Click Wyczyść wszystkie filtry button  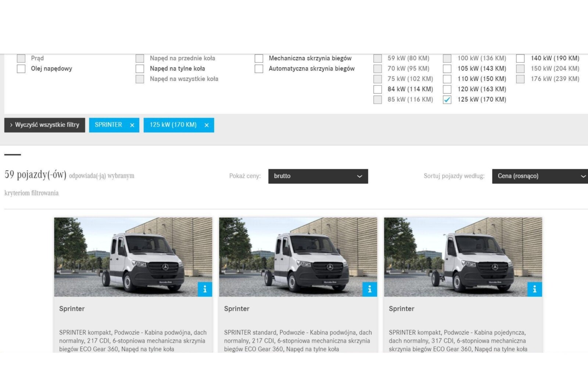(x=44, y=125)
